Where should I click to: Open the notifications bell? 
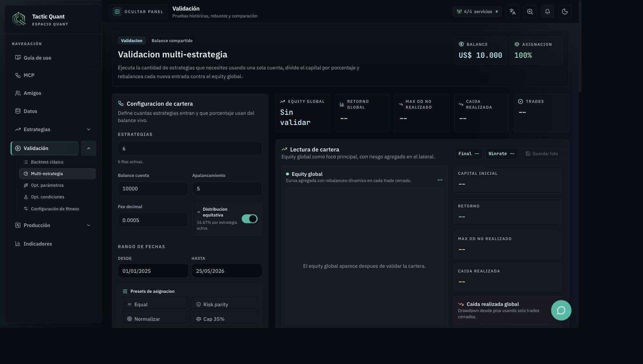[x=547, y=12]
